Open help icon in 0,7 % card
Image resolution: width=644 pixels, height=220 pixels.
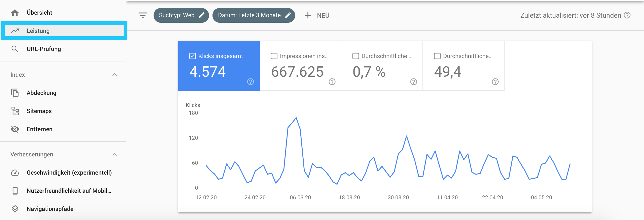click(414, 82)
